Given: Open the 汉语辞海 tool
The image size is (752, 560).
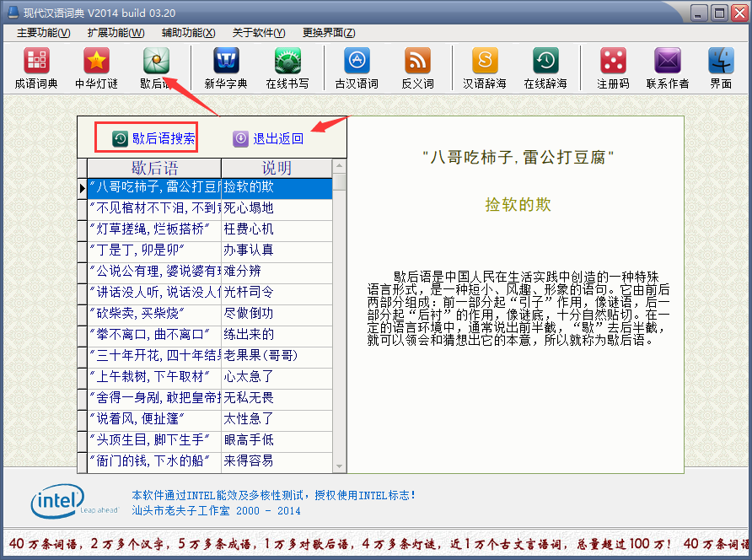Looking at the screenshot, I should (x=485, y=67).
